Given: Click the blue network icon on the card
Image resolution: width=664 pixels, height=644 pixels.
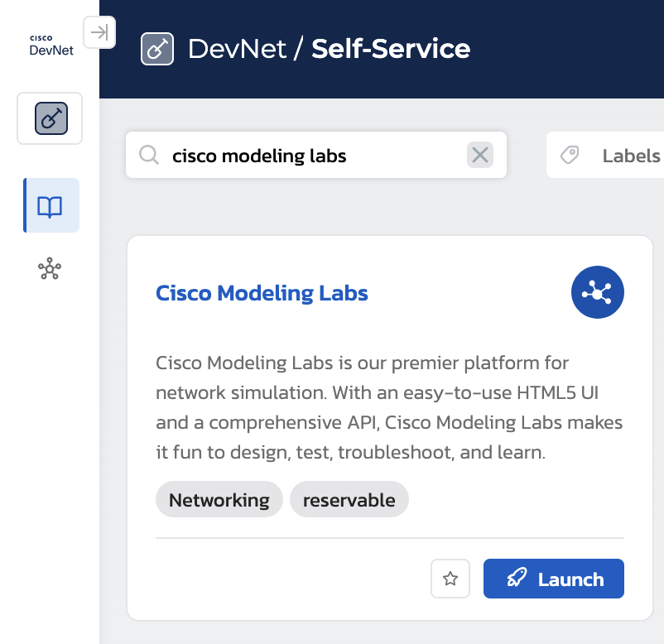Looking at the screenshot, I should (597, 292).
